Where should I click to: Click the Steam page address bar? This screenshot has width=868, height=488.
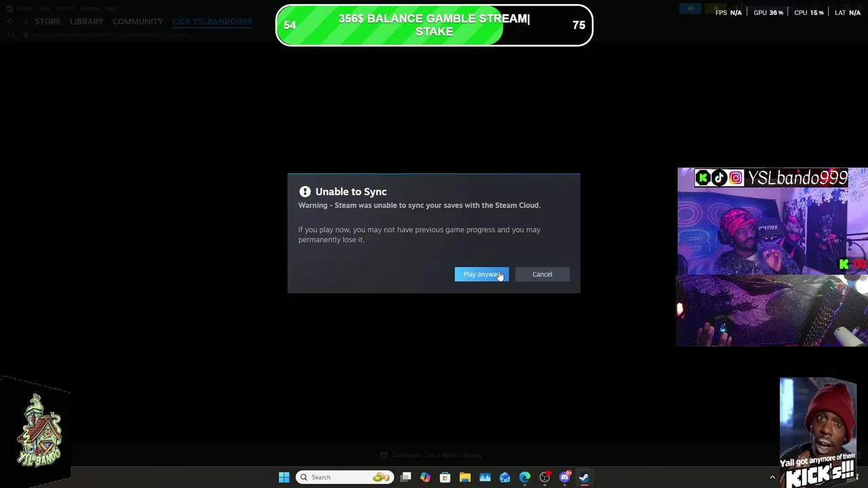pyautogui.click(x=108, y=35)
